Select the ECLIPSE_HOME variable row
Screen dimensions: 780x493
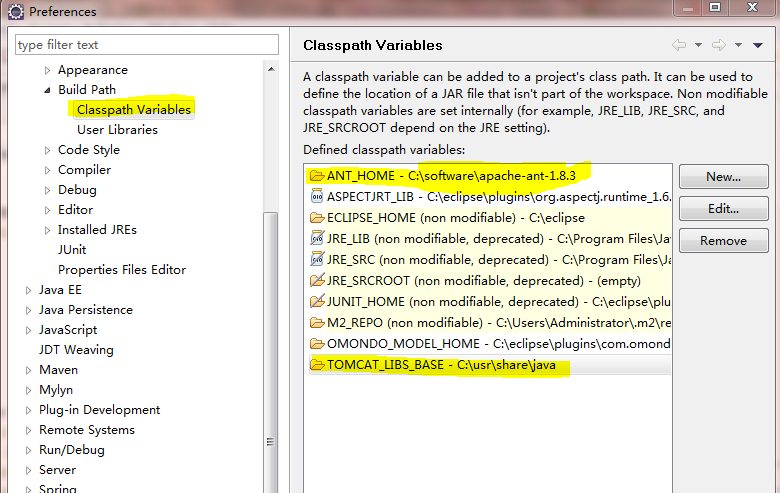click(x=489, y=218)
